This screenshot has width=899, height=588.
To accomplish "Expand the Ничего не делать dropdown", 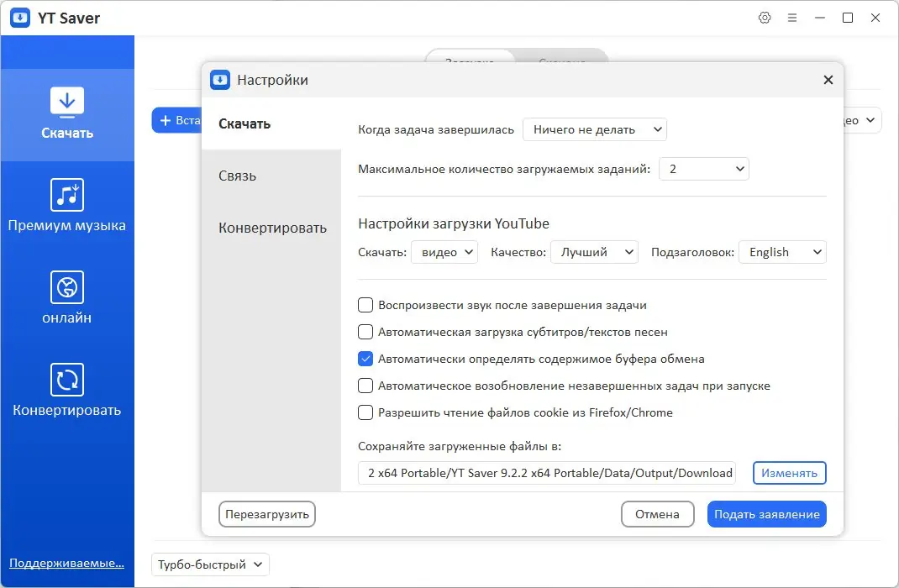I will (594, 129).
